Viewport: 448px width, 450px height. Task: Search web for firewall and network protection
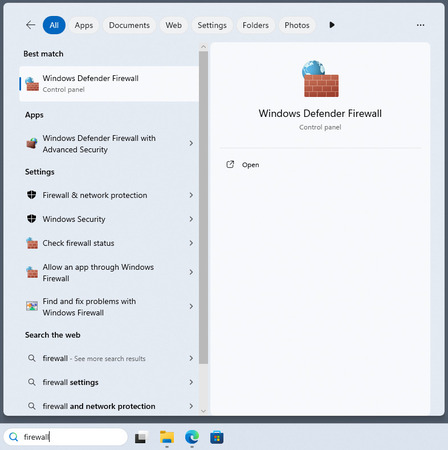[109, 406]
